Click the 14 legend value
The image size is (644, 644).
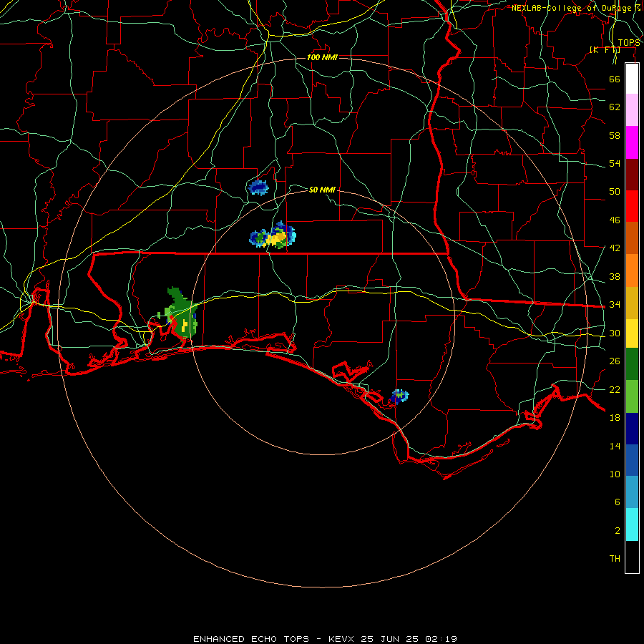click(x=615, y=446)
